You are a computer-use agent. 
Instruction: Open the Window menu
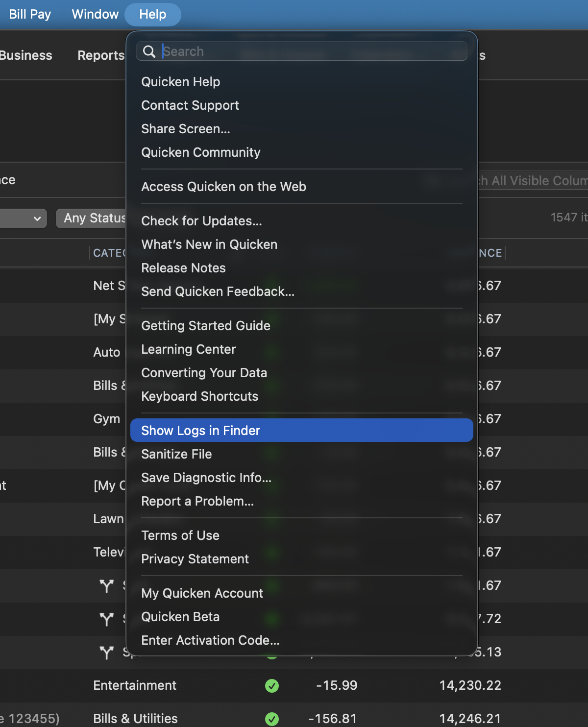[95, 14]
